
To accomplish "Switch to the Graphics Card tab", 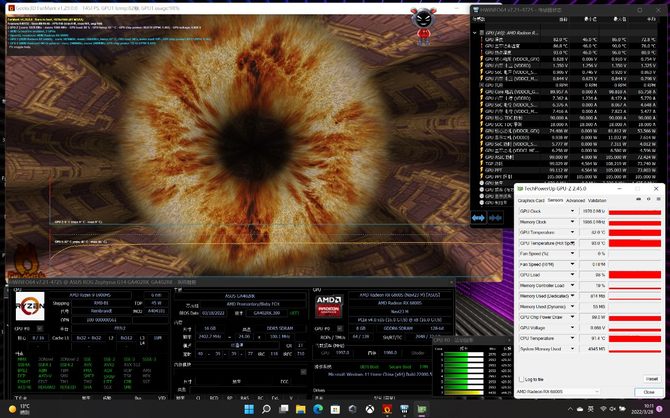I will [x=529, y=200].
